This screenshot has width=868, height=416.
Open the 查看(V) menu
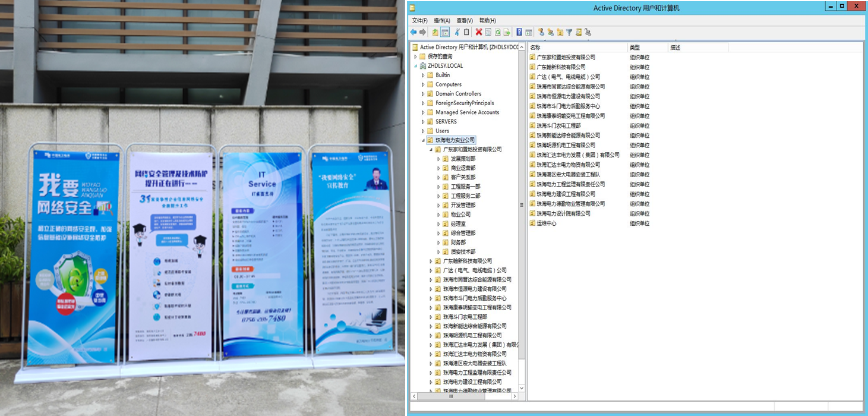coord(465,20)
